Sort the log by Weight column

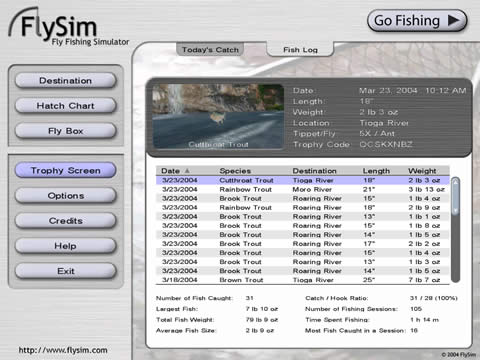coord(422,171)
